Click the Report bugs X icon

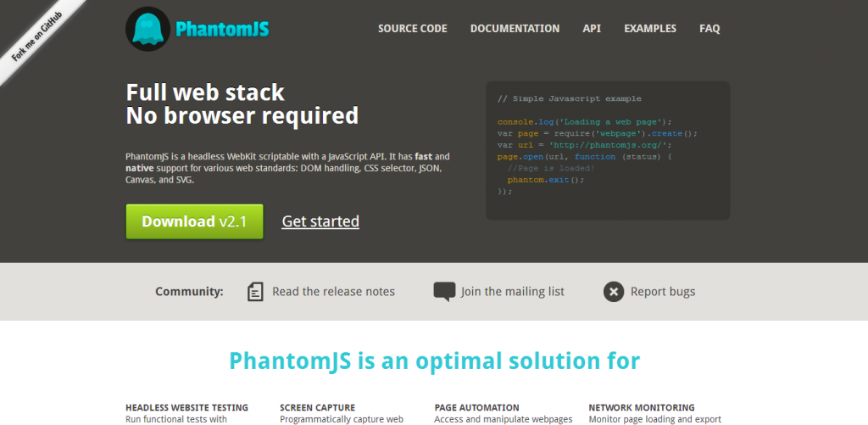(614, 292)
